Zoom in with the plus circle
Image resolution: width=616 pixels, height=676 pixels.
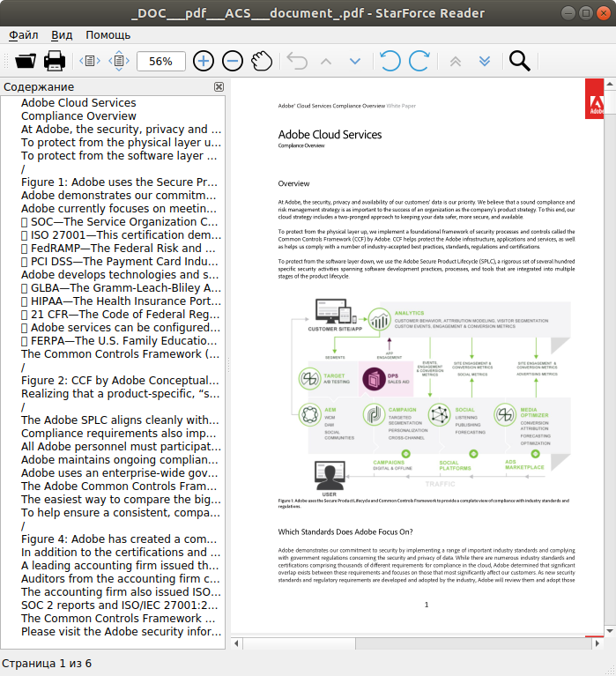tap(204, 61)
